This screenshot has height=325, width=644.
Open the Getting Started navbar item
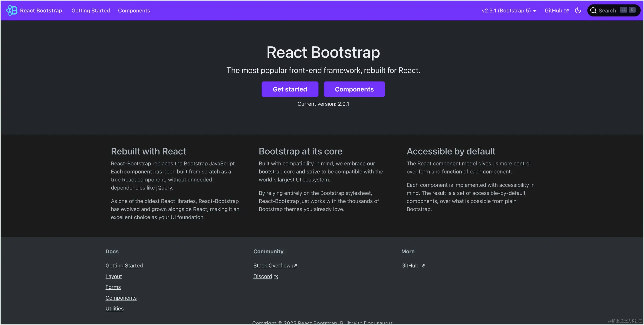(x=91, y=10)
